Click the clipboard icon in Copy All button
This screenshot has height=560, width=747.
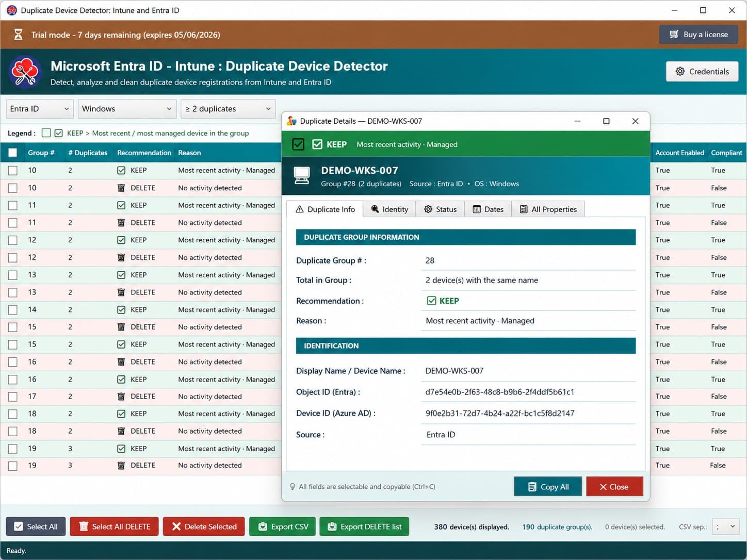[x=532, y=487]
